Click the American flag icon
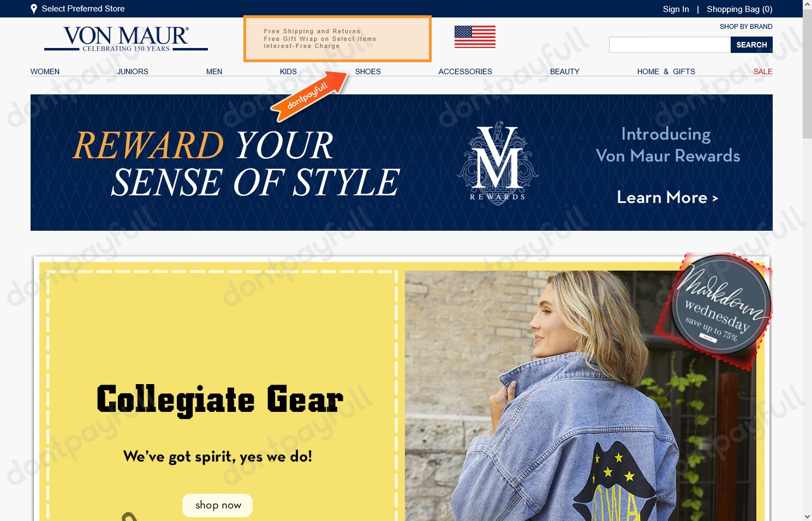This screenshot has width=812, height=521. pyautogui.click(x=475, y=37)
